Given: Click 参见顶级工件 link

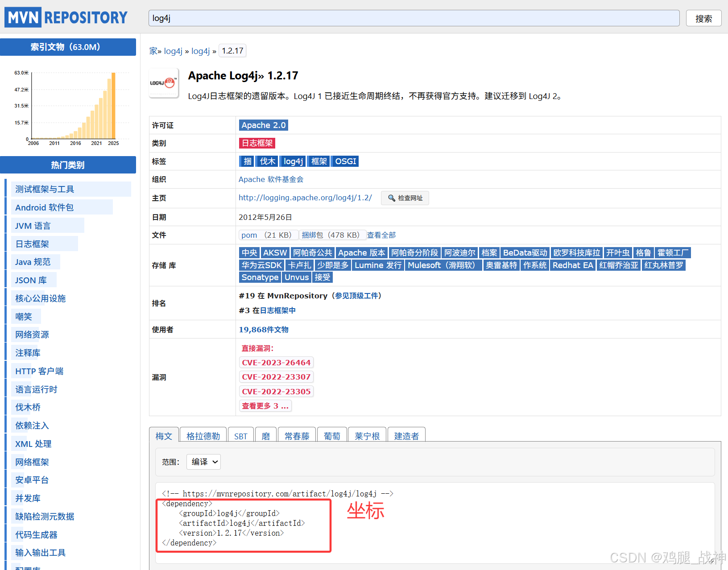Looking at the screenshot, I should (x=357, y=296).
